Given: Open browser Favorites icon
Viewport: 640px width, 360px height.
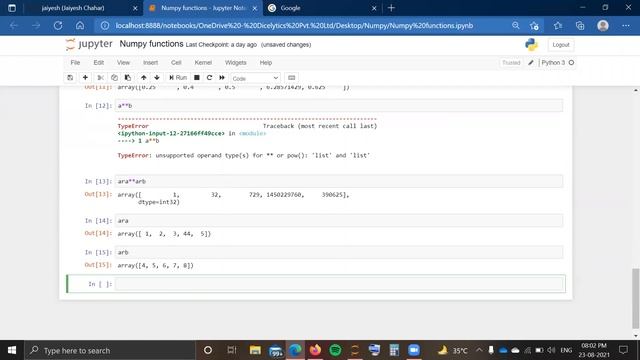Looking at the screenshot, I should [558, 25].
